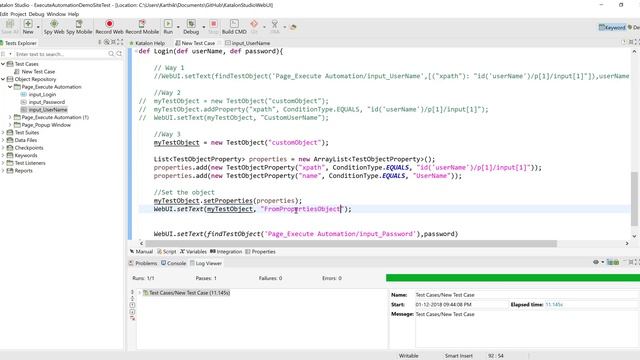640x360 pixels.
Task: Expand the Data Files node
Action: (3, 140)
